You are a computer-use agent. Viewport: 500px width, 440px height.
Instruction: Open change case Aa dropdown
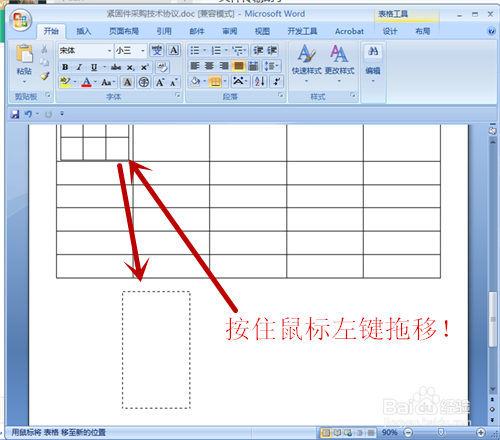coord(108,82)
